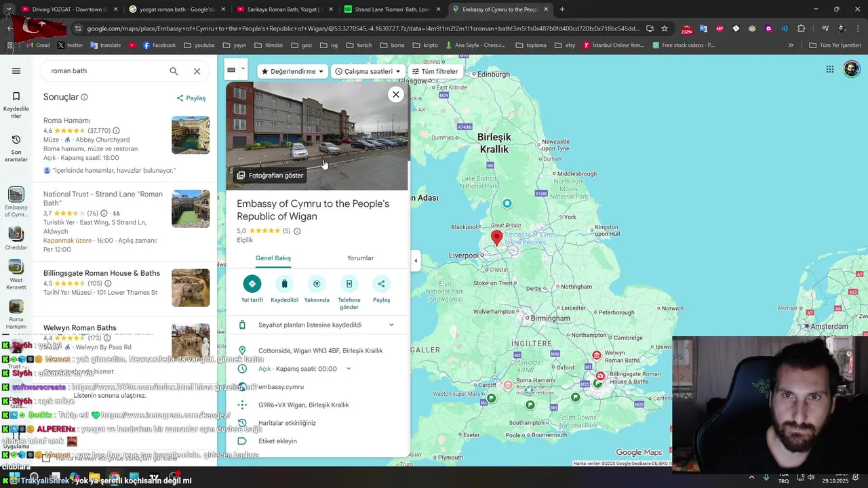Expand opening hours Kapanış saati chevron
Screen dimensions: 868x488
click(349, 369)
